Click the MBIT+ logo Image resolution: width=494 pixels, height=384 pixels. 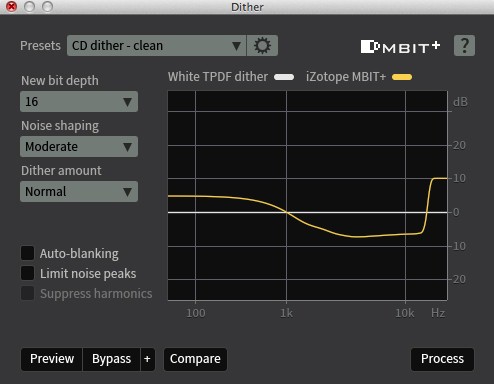point(400,47)
